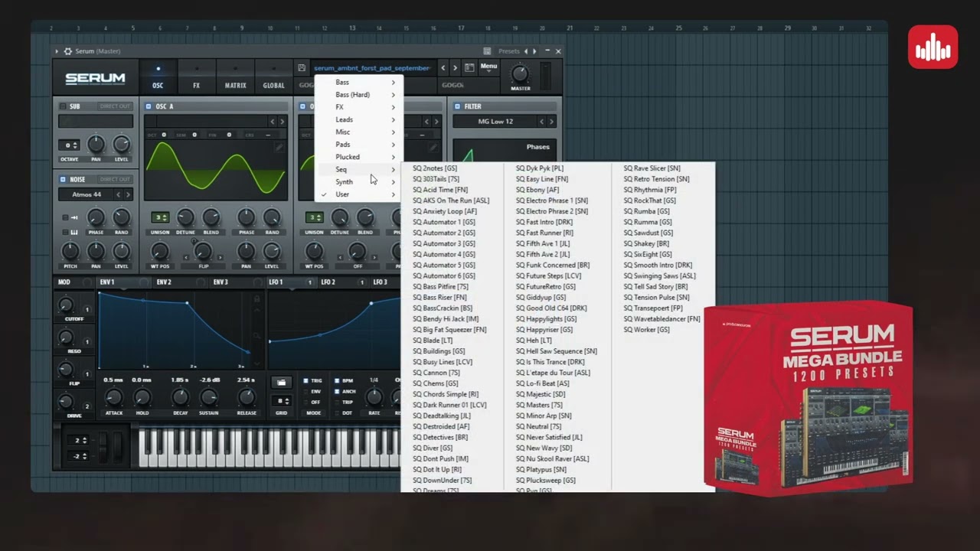Open the LFO shape folder icon

(x=281, y=383)
